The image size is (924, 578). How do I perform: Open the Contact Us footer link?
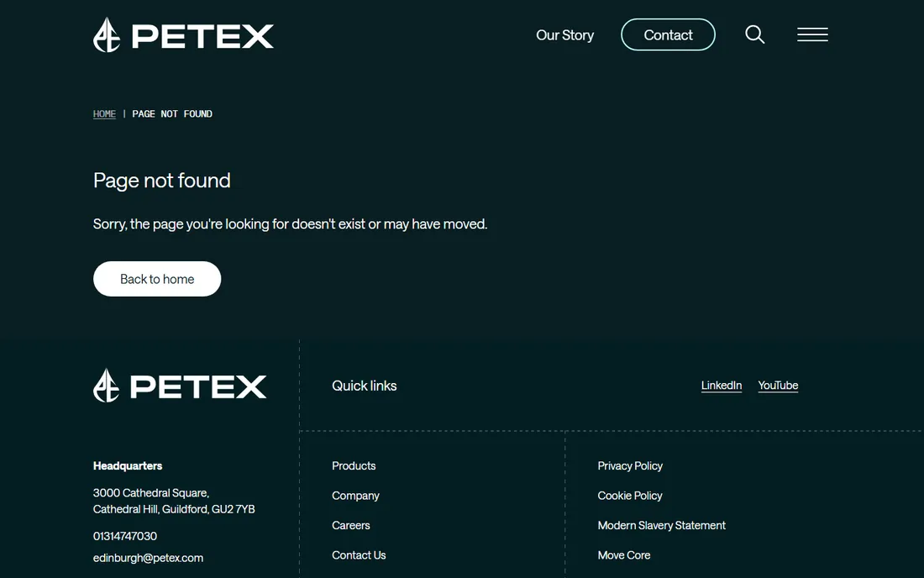(359, 555)
